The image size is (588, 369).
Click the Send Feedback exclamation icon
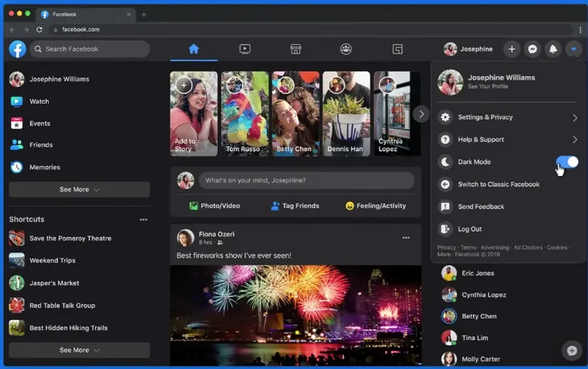tap(445, 207)
